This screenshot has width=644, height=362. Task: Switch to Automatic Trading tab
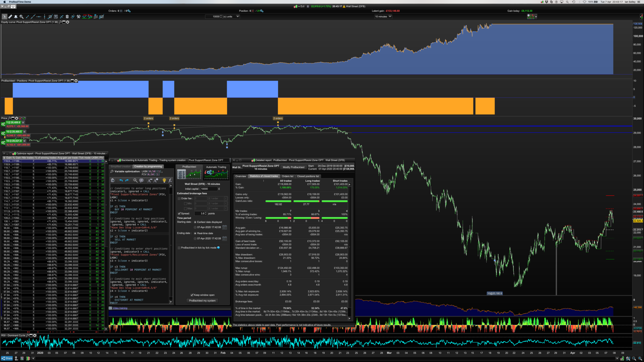tap(216, 167)
